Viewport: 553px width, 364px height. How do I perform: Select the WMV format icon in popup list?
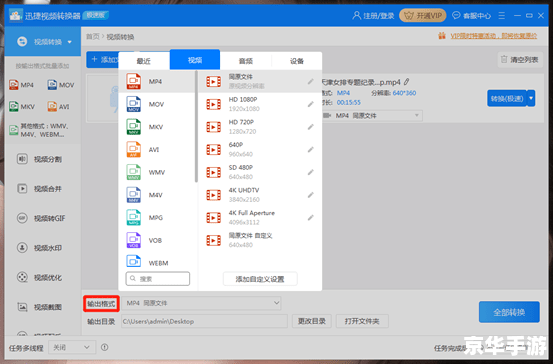click(x=134, y=172)
